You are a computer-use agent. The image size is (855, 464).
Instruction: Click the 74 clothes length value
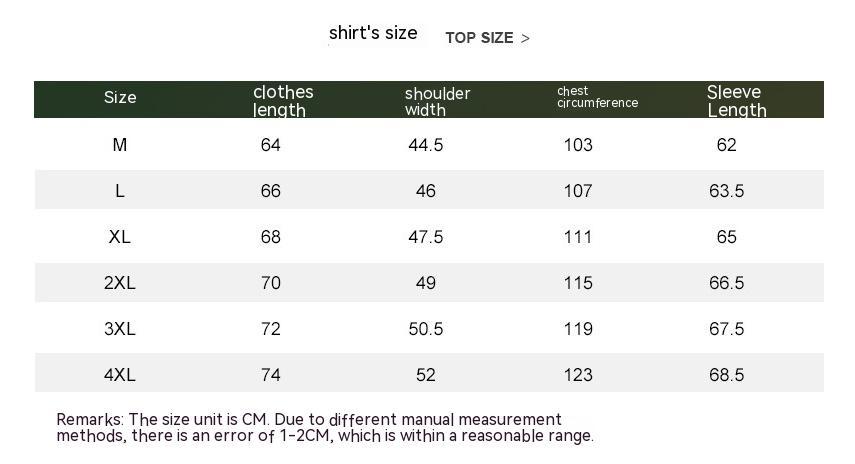coord(271,375)
